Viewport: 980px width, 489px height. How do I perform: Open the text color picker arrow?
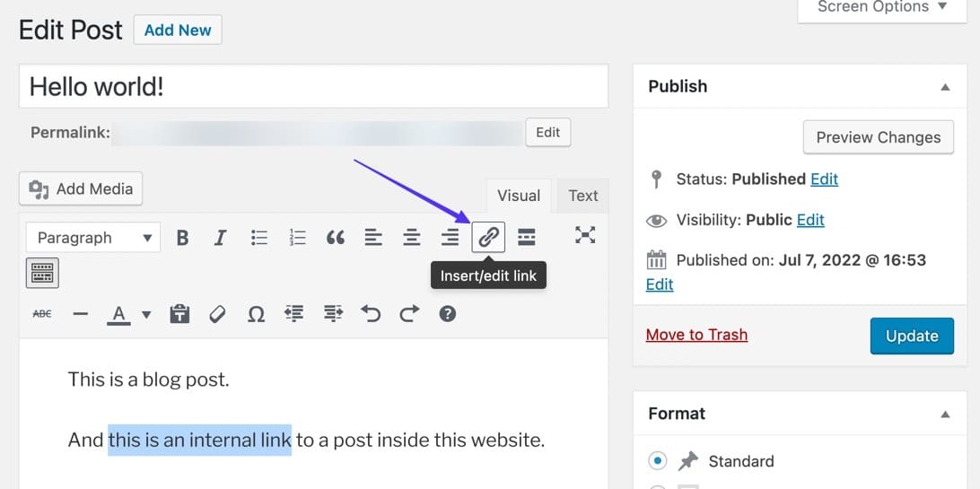[146, 315]
